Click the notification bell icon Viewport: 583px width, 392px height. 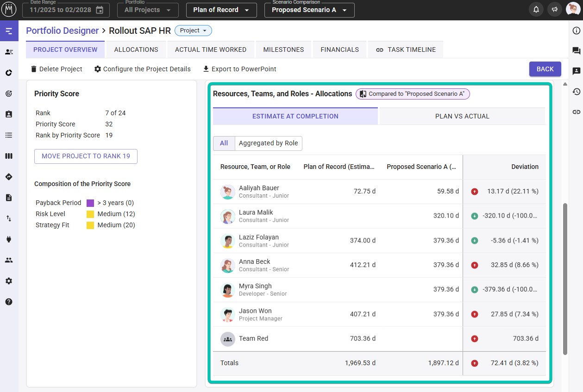[536, 10]
